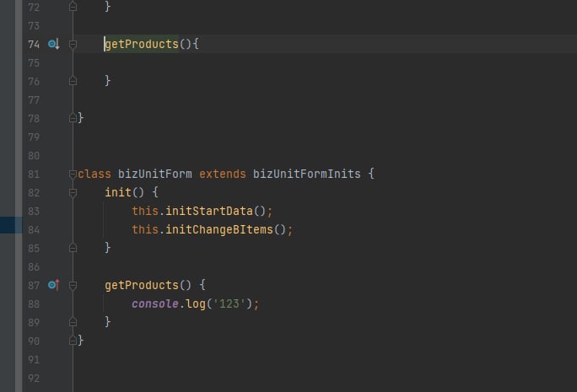The height and width of the screenshot is (392, 577).
Task: Click the fold end marker on line 89
Action: 73,322
